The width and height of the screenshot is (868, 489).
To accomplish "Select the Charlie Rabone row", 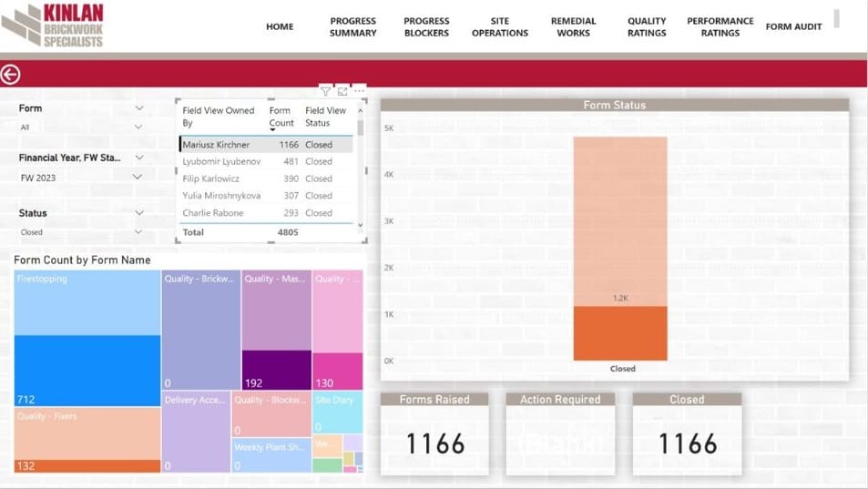I will [x=266, y=213].
